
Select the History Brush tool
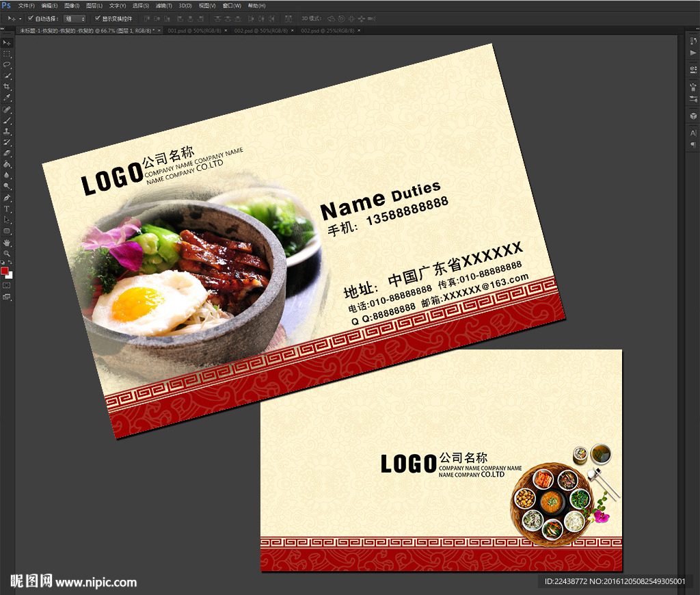point(6,142)
